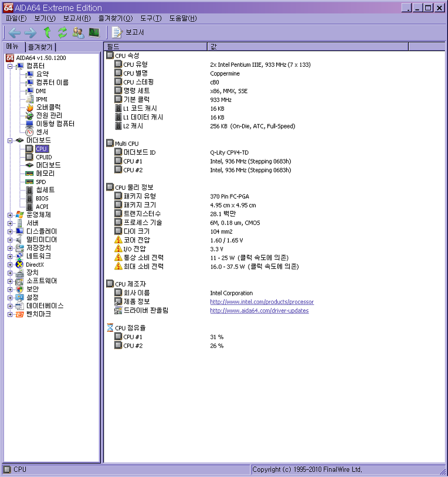Select the IPMI tree icon
The height and width of the screenshot is (477, 448).
30,99
